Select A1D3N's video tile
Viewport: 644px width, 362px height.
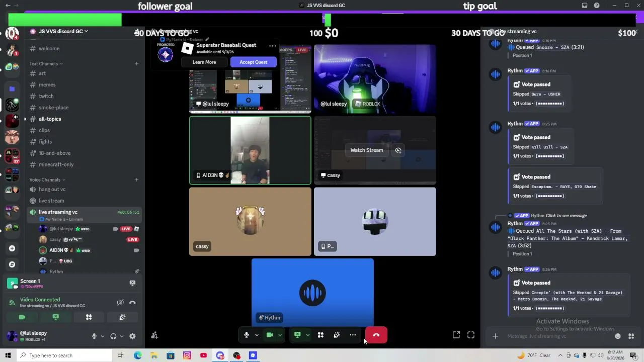[250, 150]
